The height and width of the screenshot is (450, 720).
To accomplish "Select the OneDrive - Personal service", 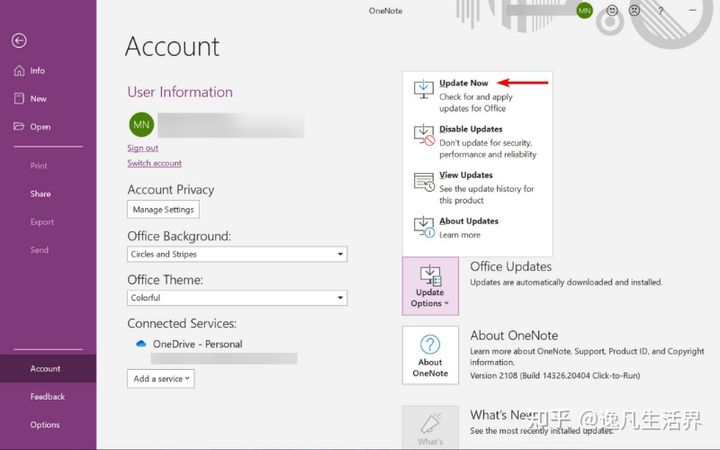I will [x=197, y=344].
